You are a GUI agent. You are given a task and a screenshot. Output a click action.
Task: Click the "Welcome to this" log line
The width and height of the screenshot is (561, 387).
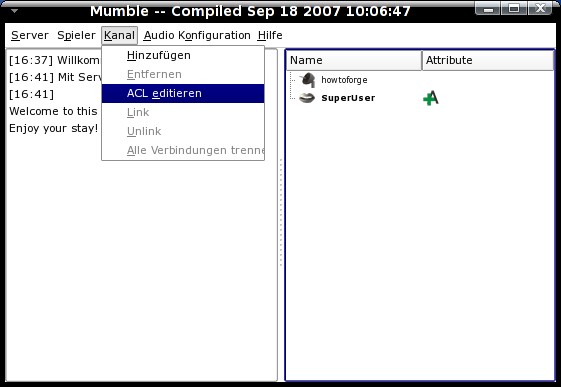click(x=53, y=111)
